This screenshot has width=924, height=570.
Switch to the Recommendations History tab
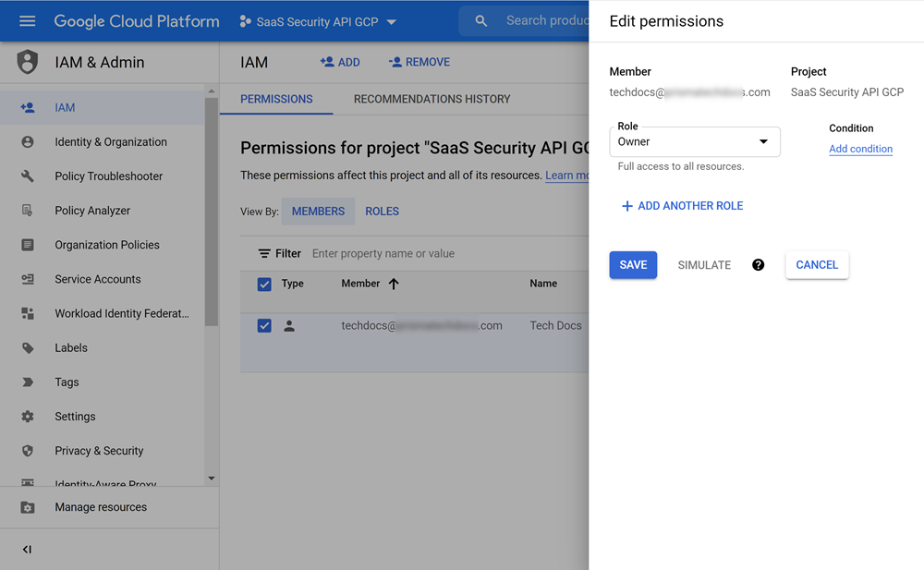[x=432, y=99]
